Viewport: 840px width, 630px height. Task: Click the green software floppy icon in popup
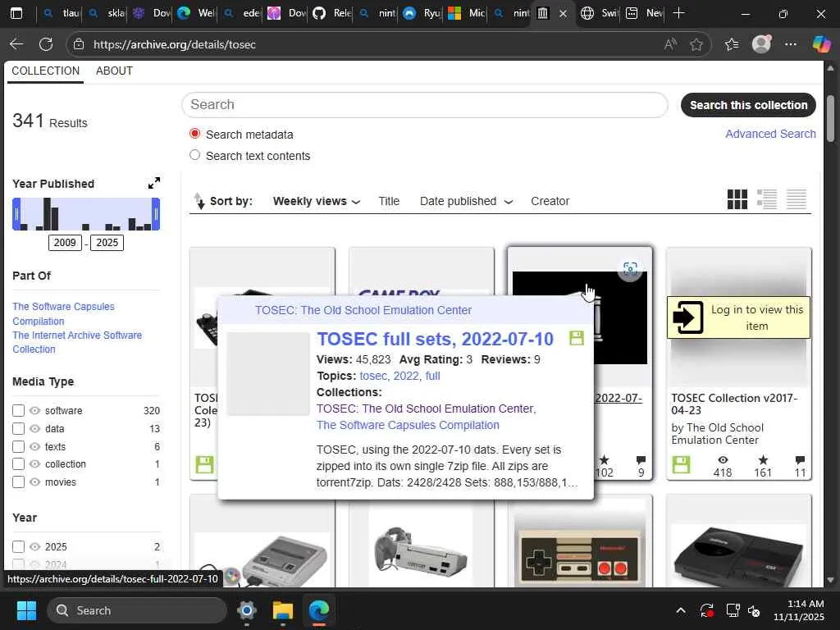tap(577, 338)
